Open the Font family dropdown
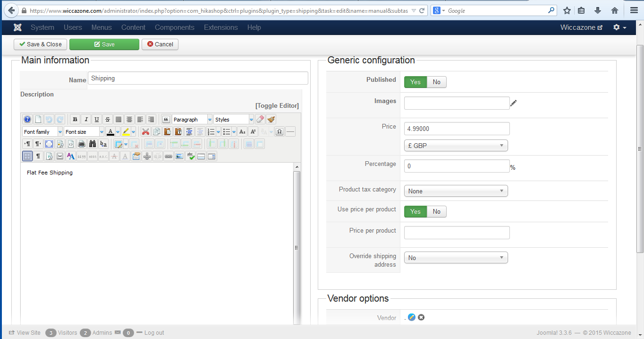This screenshot has height=339, width=644. coord(42,132)
